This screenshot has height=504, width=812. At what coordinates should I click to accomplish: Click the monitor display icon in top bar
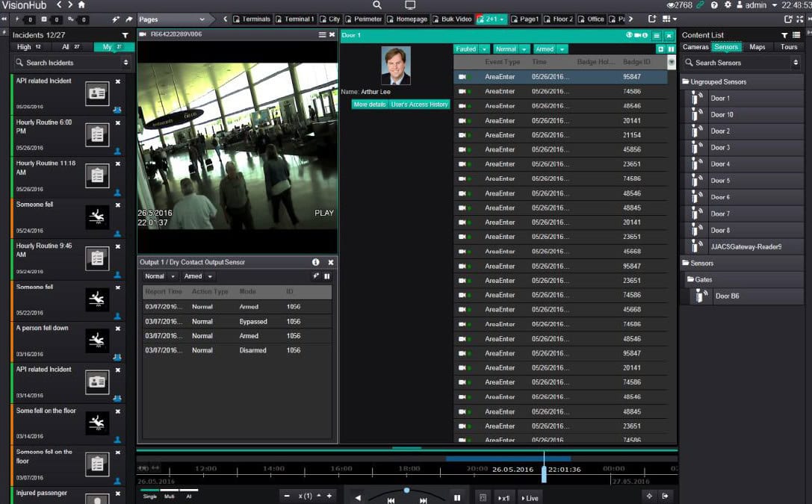point(410,5)
